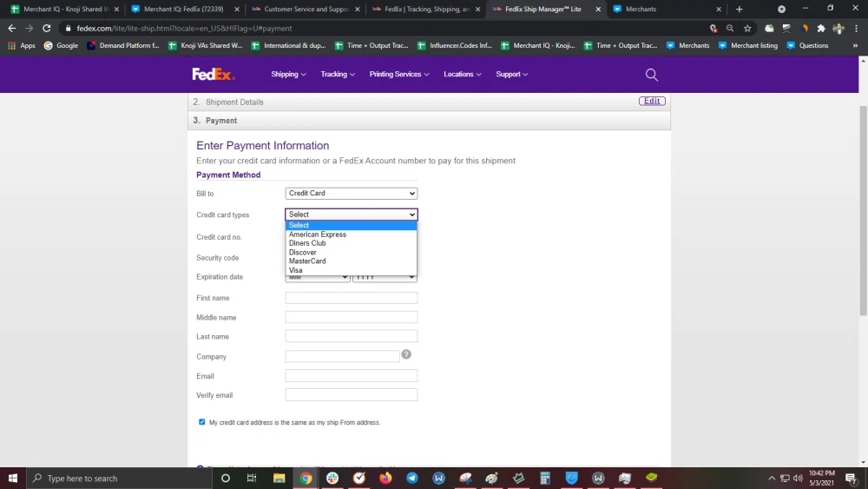
Task: Click the Windows taskbar search box
Action: coord(119,478)
